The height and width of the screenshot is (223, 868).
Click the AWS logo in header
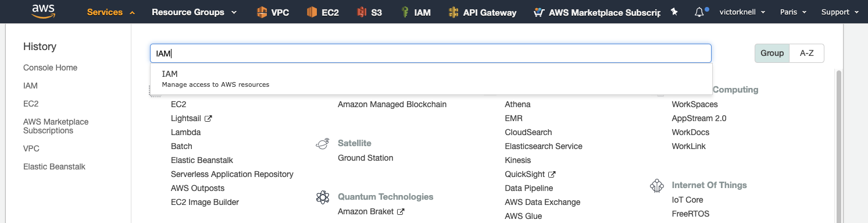[44, 12]
